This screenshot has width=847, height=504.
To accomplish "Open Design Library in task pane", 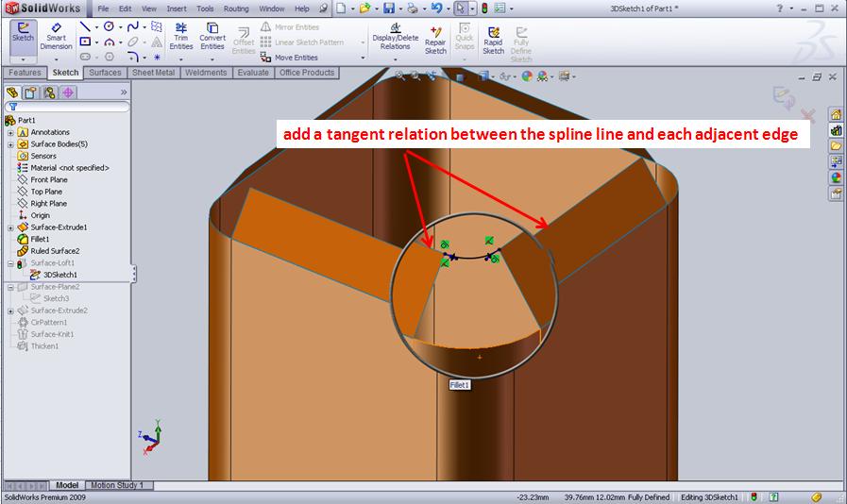I will [836, 130].
